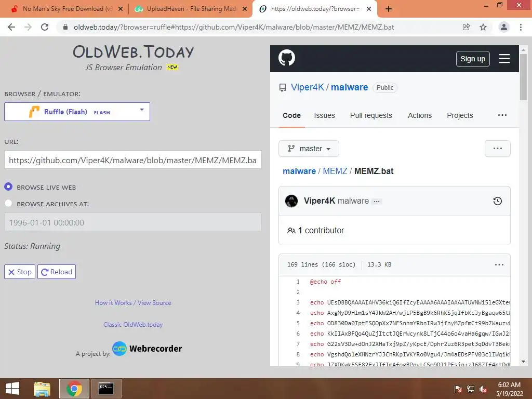Click '@echo off' code line
Screen dimensions: 532x399
(x=325, y=282)
